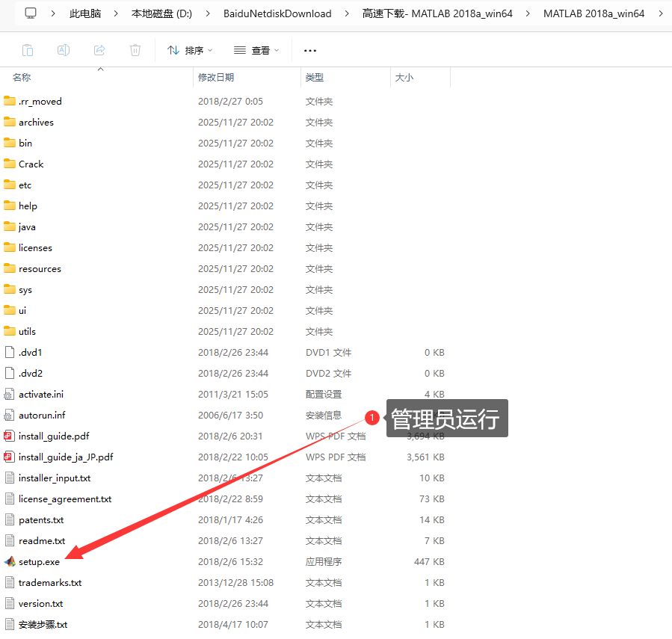
Task: Select the setup.exe MATLAB icon
Action: [10, 561]
